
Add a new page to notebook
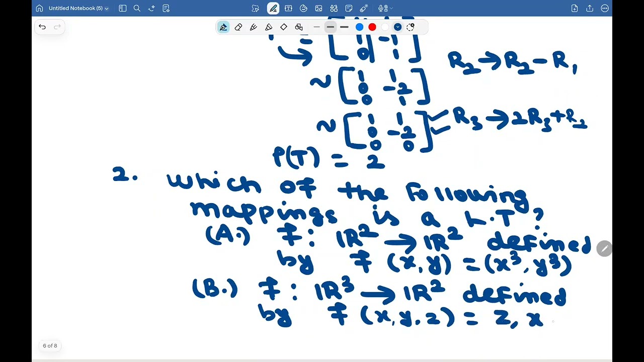coord(575,8)
